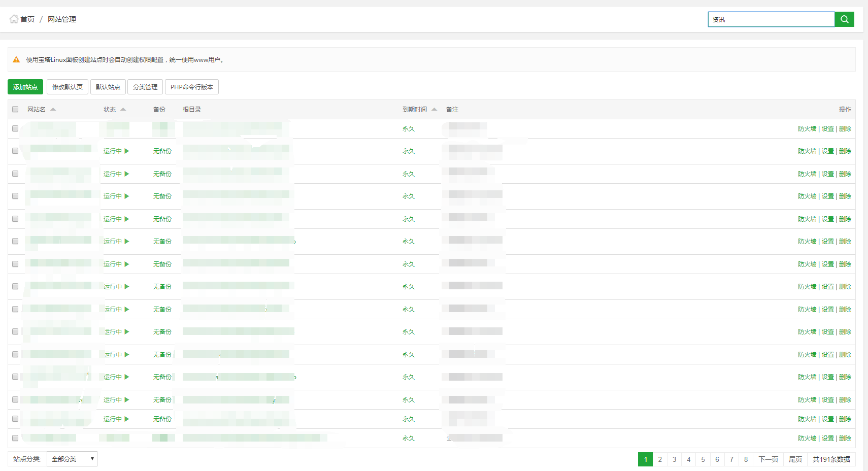Click 永久 expiry in the first row
Image resolution: width=868 pixels, height=471 pixels.
[x=409, y=129]
